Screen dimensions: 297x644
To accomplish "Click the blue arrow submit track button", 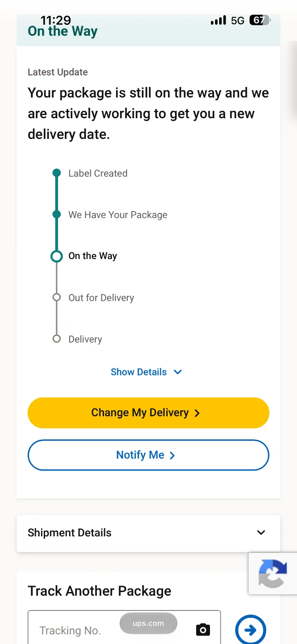I will (x=250, y=630).
